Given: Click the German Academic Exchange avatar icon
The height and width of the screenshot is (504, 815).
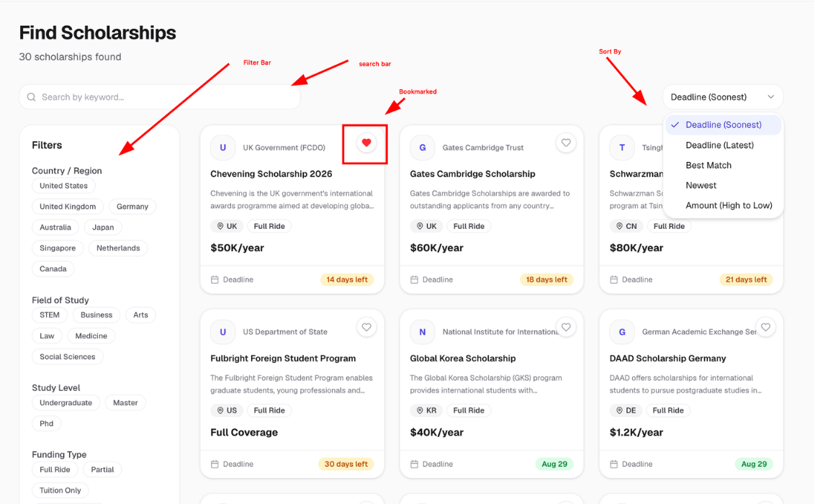Looking at the screenshot, I should pyautogui.click(x=622, y=332).
